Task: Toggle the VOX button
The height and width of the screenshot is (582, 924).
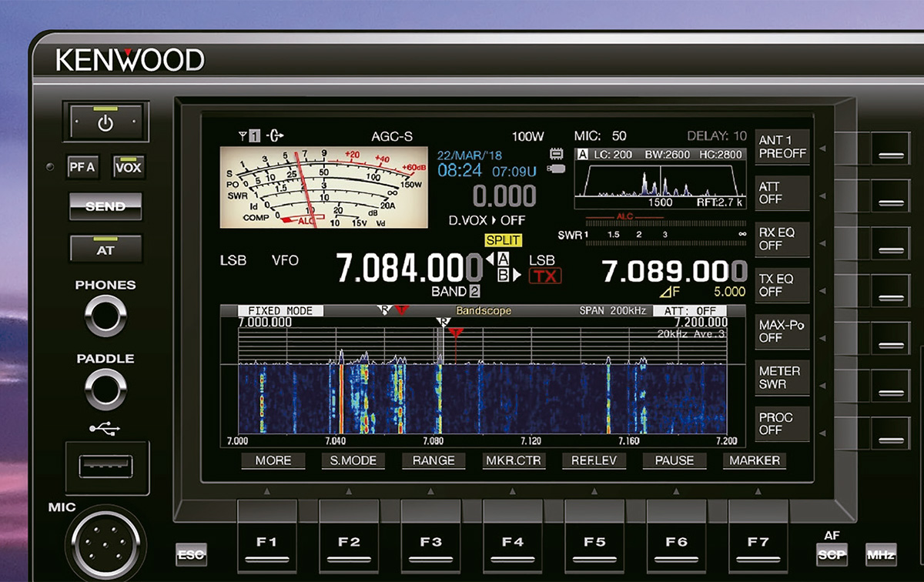Action: coord(129,167)
